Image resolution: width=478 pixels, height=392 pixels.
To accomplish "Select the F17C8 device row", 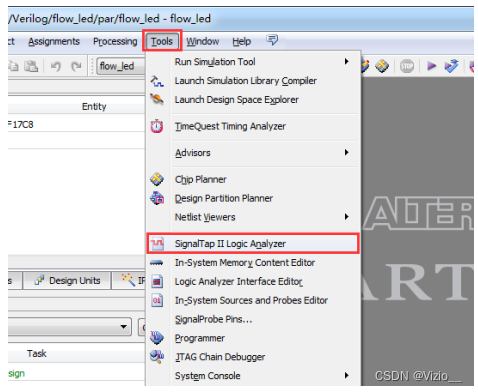I will (x=77, y=124).
